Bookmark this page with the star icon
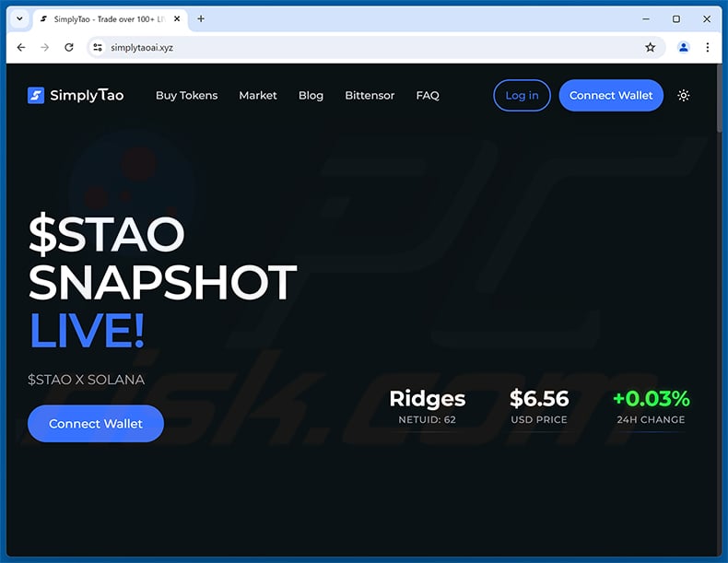Screen dimensions: 728x563 point(650,47)
